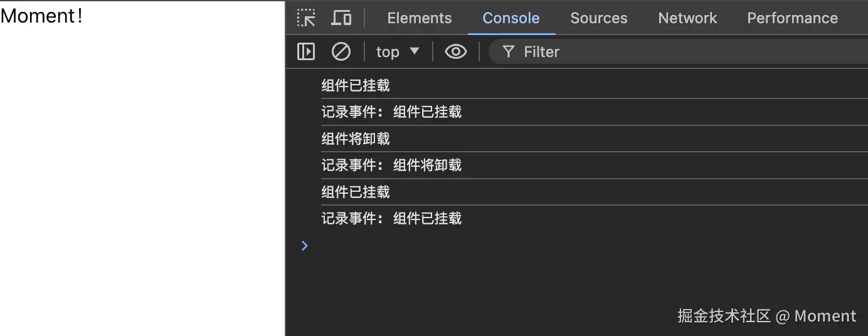Click the funnel icon in the filter box

[509, 51]
